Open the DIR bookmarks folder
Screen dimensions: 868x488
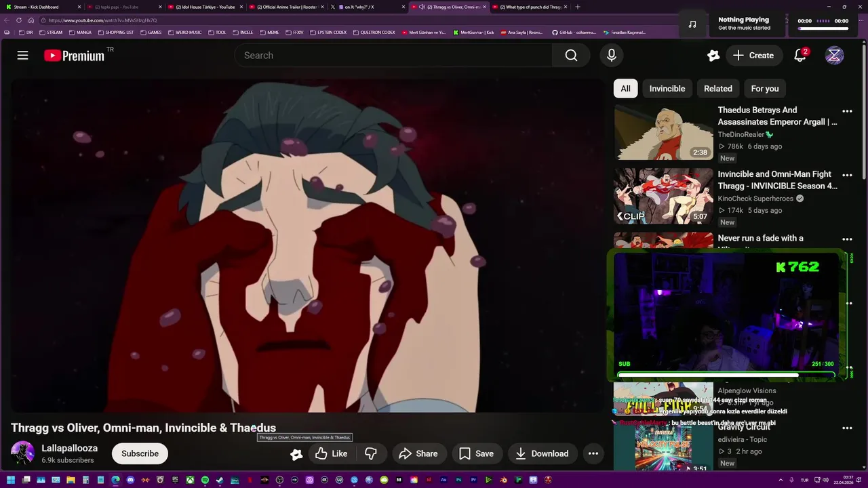click(26, 33)
